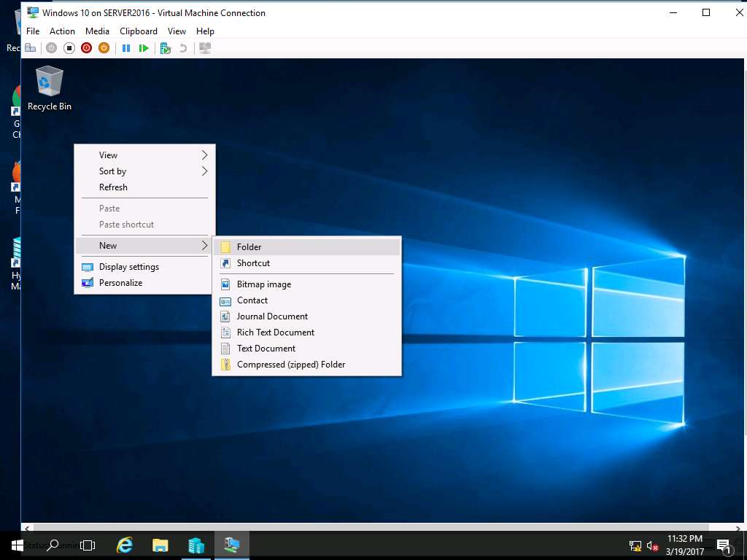Click the horizontal scrollbar of VM window

tap(371, 528)
